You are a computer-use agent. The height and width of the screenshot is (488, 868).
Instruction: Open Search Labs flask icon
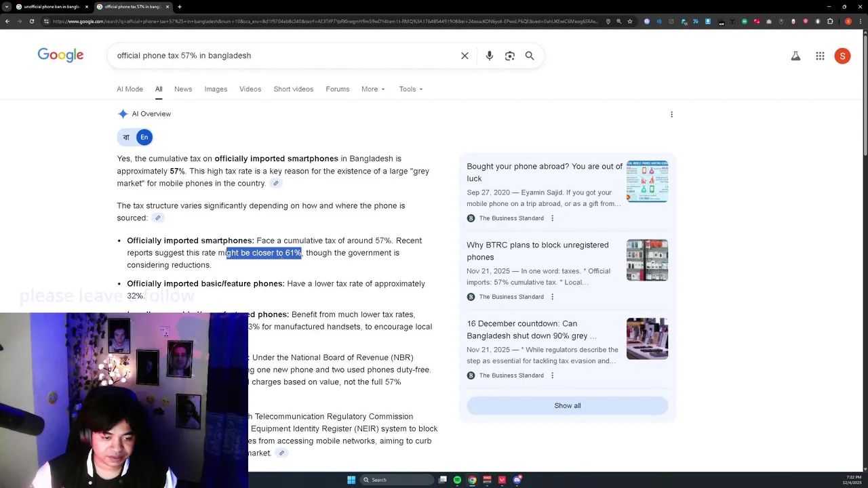[x=795, y=56]
